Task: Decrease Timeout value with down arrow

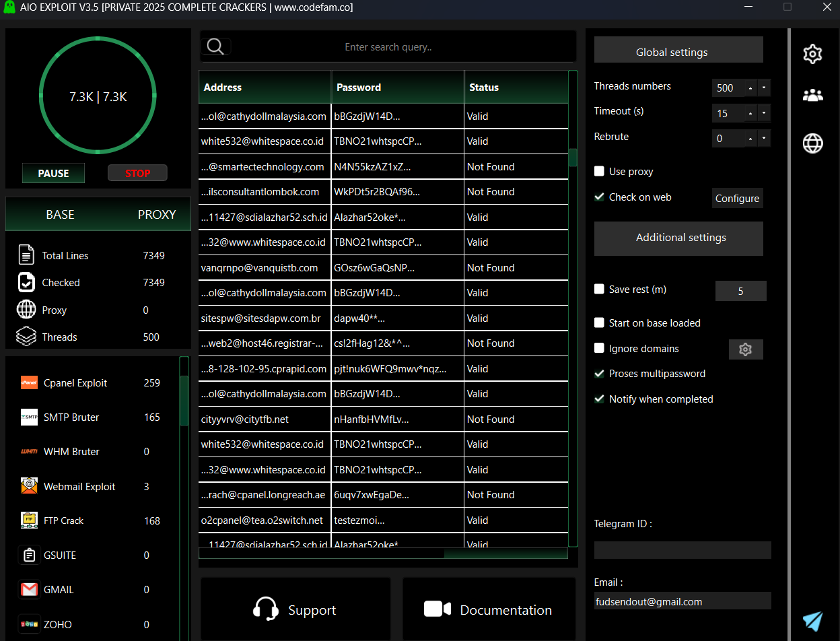Action: point(764,113)
